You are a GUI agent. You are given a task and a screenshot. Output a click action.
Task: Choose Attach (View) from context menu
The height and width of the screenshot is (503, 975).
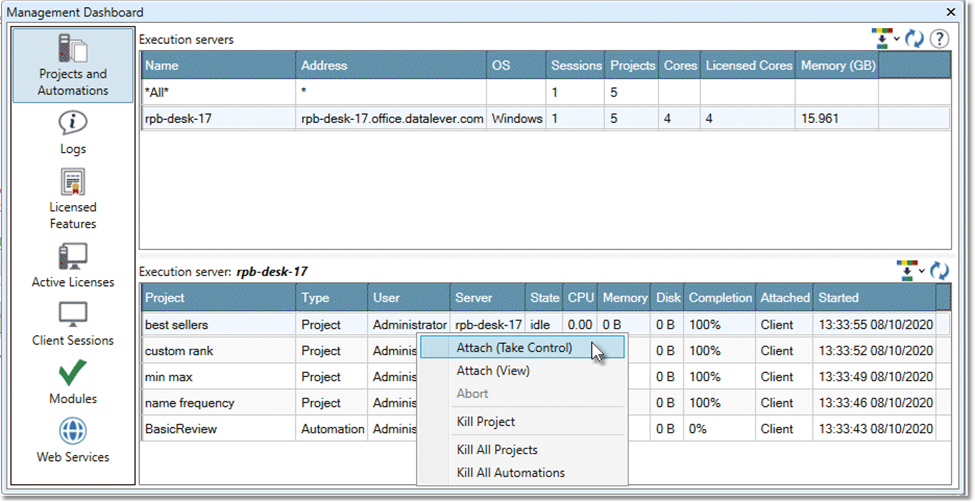tap(493, 370)
